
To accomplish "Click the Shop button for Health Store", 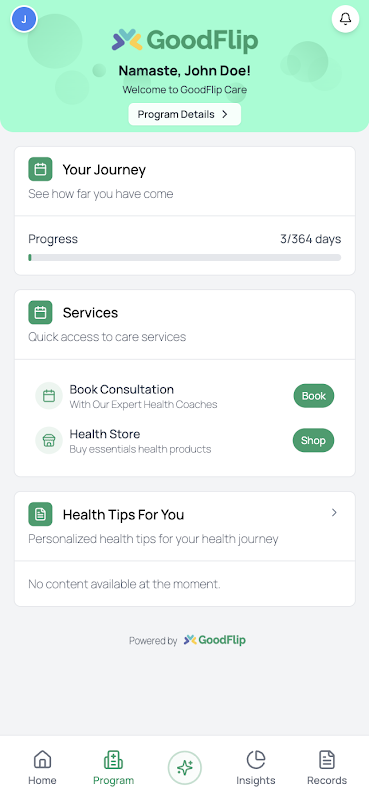I will coord(313,440).
